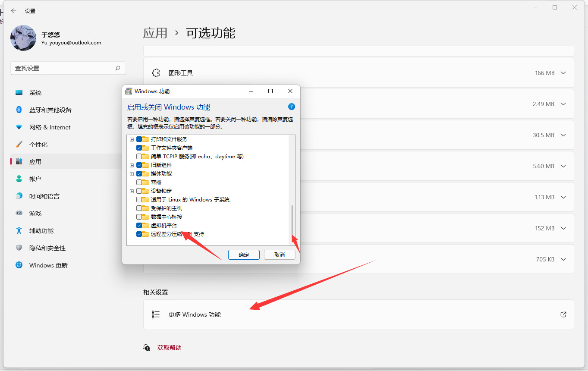The image size is (588, 371).
Task: Click the 简单 TCPIP 服务 folder icon
Action: click(146, 157)
